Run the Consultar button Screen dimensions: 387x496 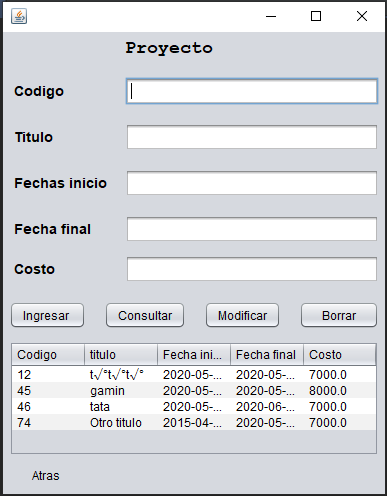tap(145, 315)
